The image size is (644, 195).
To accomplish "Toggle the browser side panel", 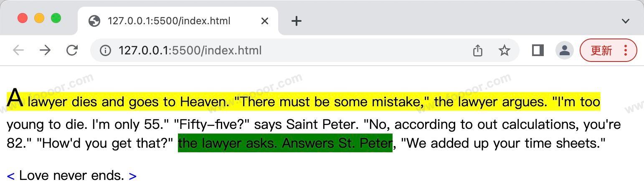I will pyautogui.click(x=538, y=51).
